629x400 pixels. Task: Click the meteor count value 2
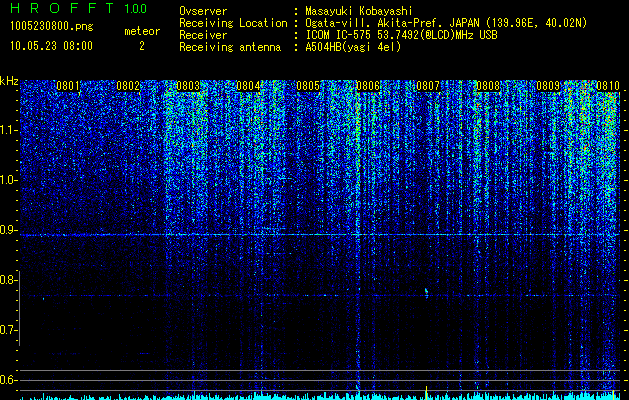click(142, 46)
